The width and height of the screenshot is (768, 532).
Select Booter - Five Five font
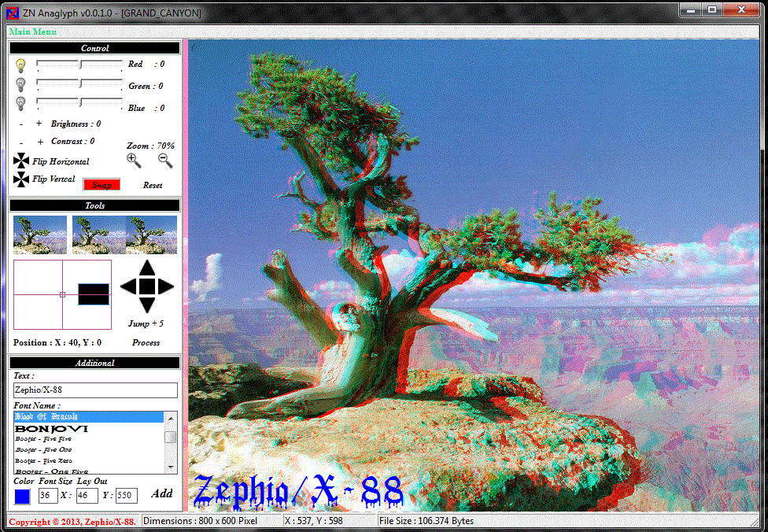click(89, 439)
